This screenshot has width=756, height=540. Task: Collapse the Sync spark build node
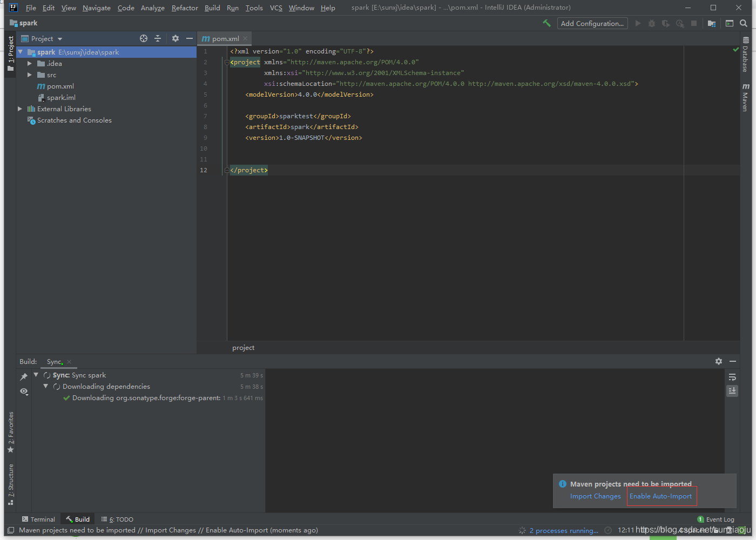36,375
